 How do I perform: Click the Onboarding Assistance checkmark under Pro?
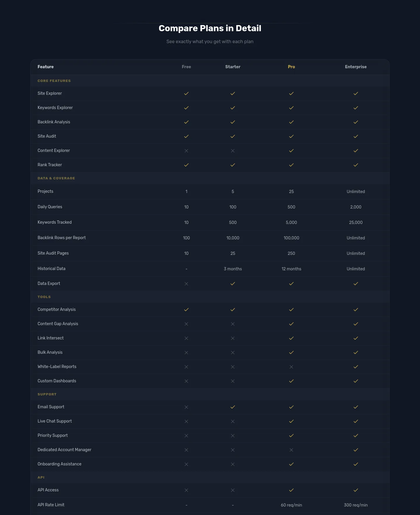(x=291, y=464)
